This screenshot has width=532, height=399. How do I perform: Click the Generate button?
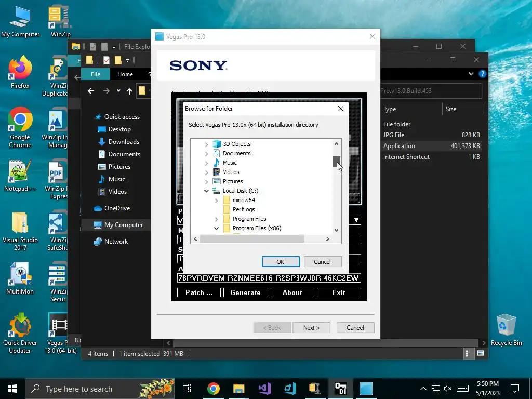(245, 292)
